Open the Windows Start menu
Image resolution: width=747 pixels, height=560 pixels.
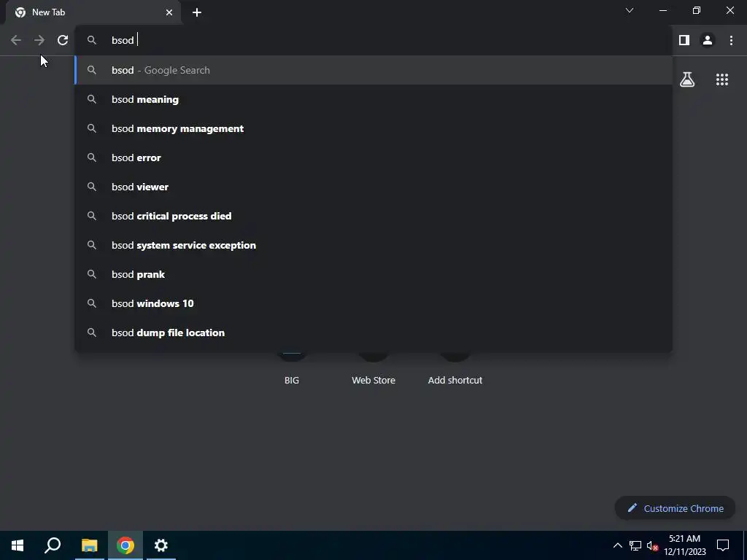[x=18, y=545]
